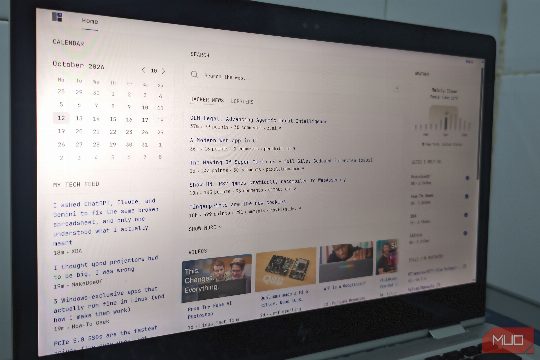Open the Windows-exclusive apps in Linux article
Viewport: 540px width, 360px height.
[109, 304]
